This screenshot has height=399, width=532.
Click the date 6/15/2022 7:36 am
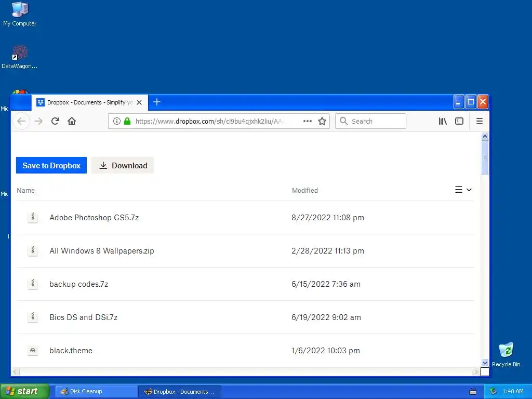(326, 284)
